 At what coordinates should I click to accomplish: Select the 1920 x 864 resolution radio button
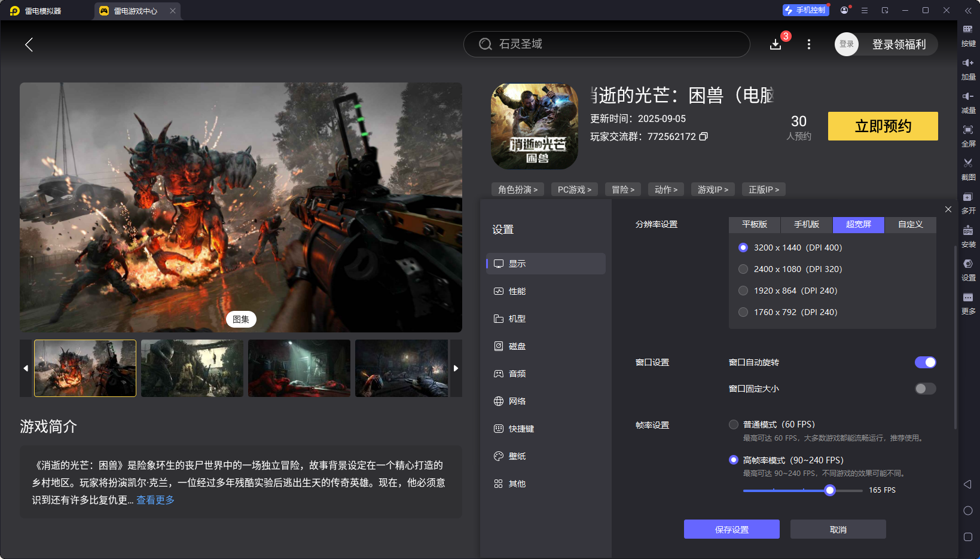point(743,291)
